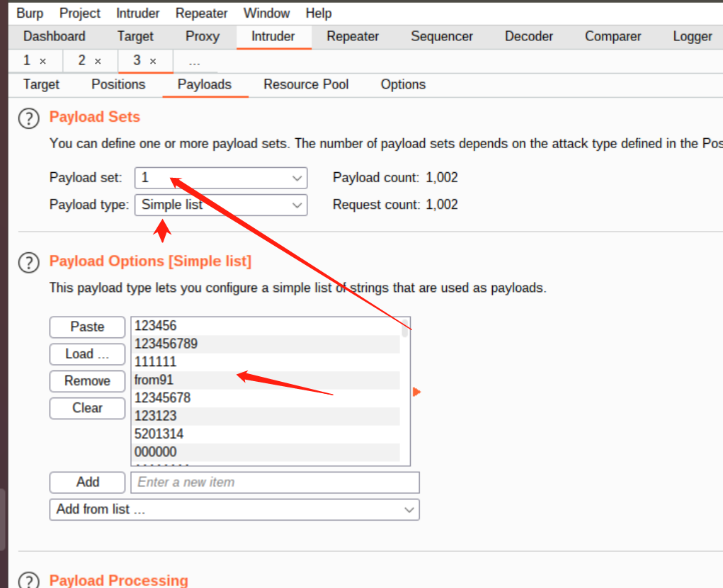Open the Intruder menu in menu bar
This screenshot has width=723, height=588.
(x=138, y=13)
